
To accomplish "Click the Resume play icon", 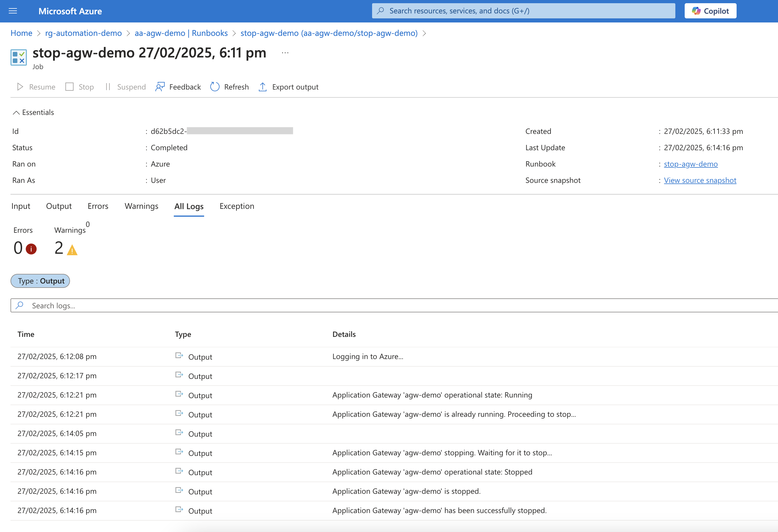I will (20, 87).
